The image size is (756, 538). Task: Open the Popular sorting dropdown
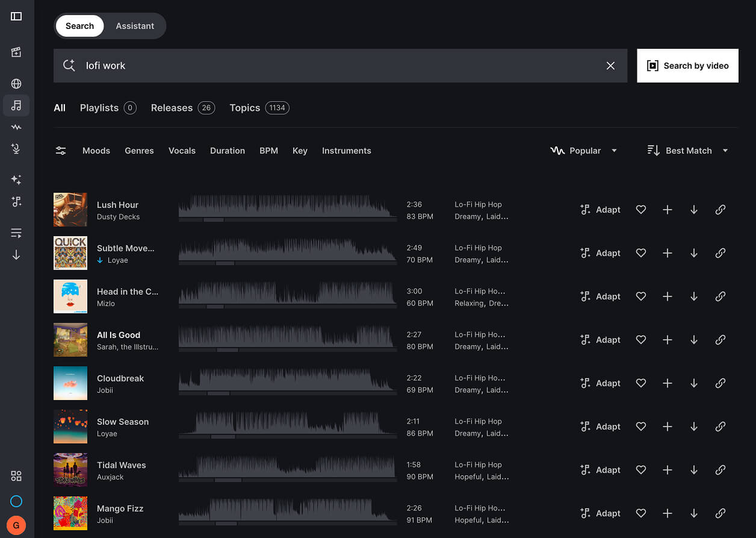(x=583, y=151)
